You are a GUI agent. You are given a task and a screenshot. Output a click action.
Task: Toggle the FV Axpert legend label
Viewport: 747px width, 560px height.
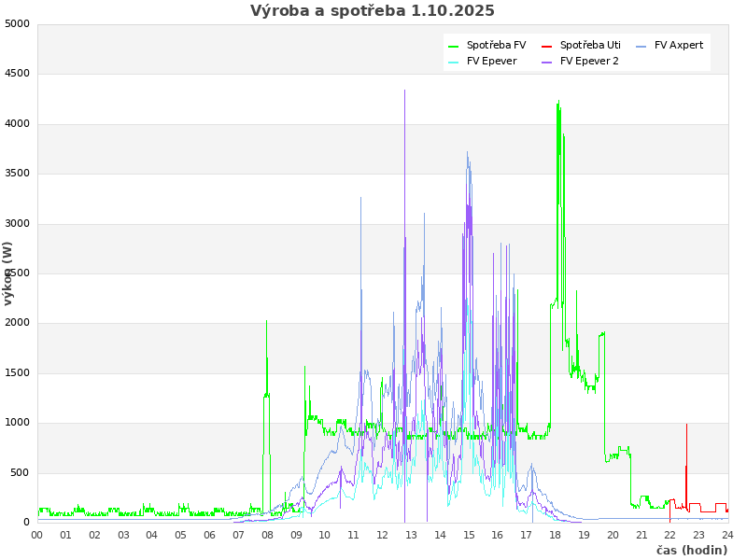click(679, 46)
